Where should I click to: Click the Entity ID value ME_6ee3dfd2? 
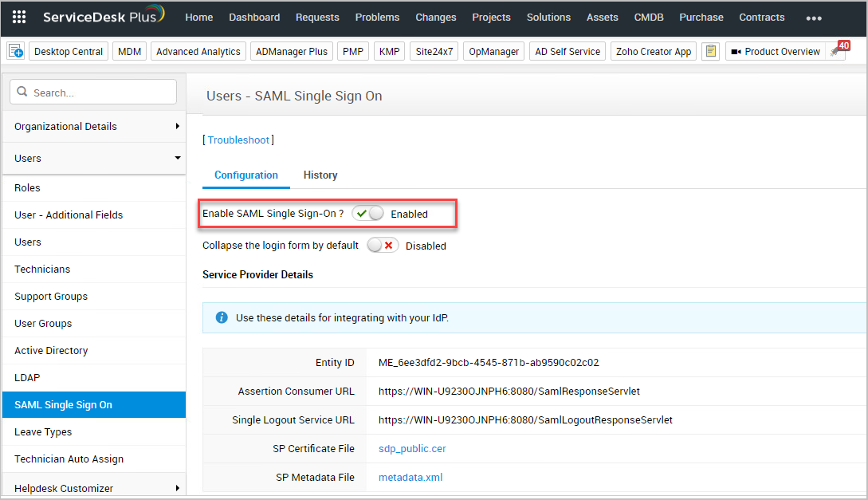point(489,363)
